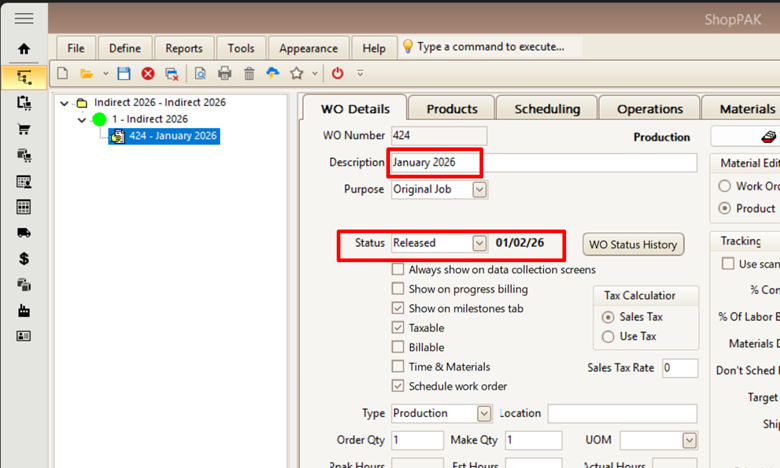780x468 pixels.
Task: Click the Save disk icon in toolbar
Action: coord(124,73)
